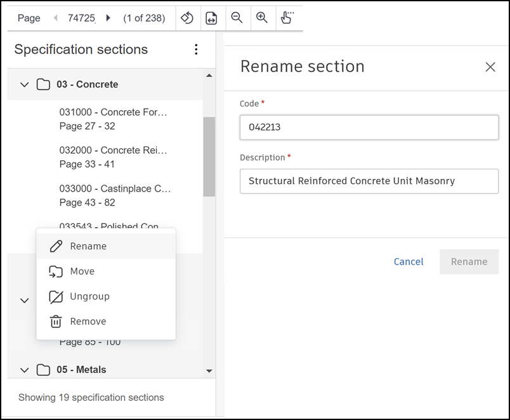
Task: Click the zoom out magnifier icon
Action: 237,18
